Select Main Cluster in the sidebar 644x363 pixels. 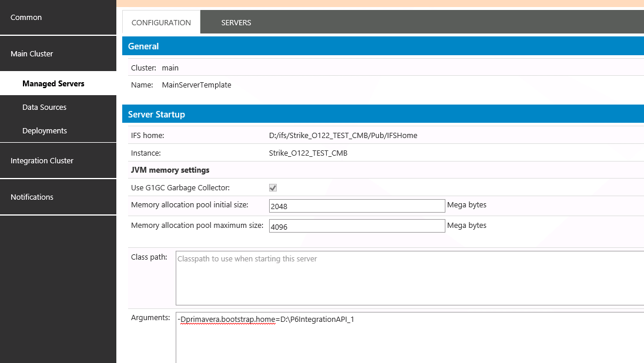click(32, 53)
